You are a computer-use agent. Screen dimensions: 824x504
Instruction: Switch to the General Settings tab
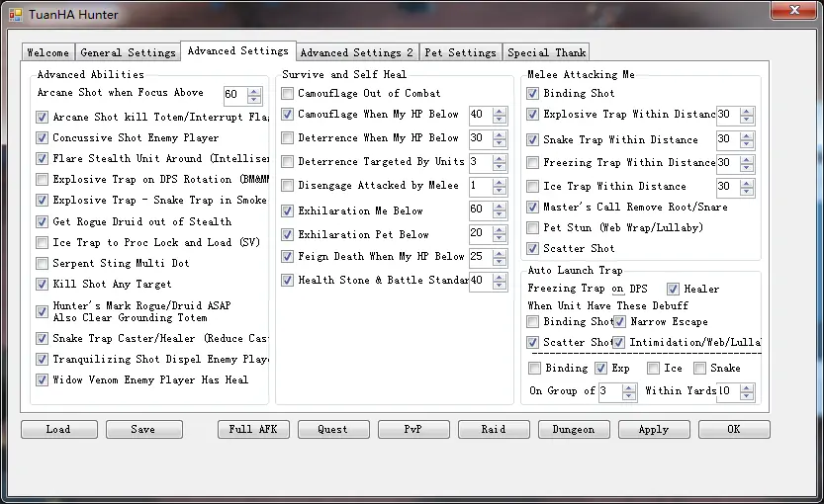pos(128,52)
